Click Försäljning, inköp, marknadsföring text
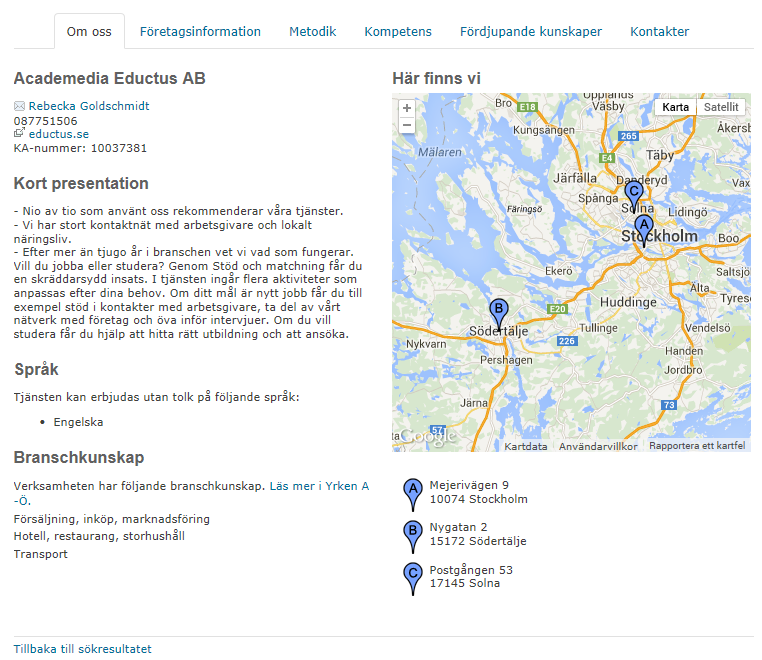This screenshot has width=762, height=660. click(x=112, y=520)
